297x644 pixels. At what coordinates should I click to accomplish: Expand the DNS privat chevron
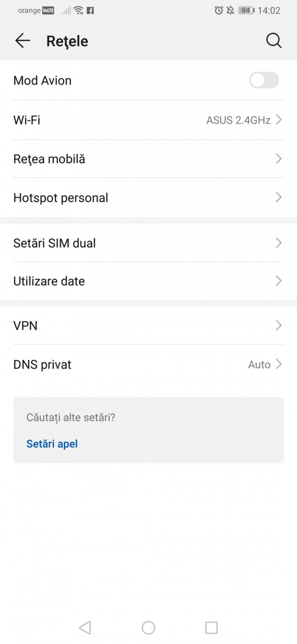tap(279, 364)
